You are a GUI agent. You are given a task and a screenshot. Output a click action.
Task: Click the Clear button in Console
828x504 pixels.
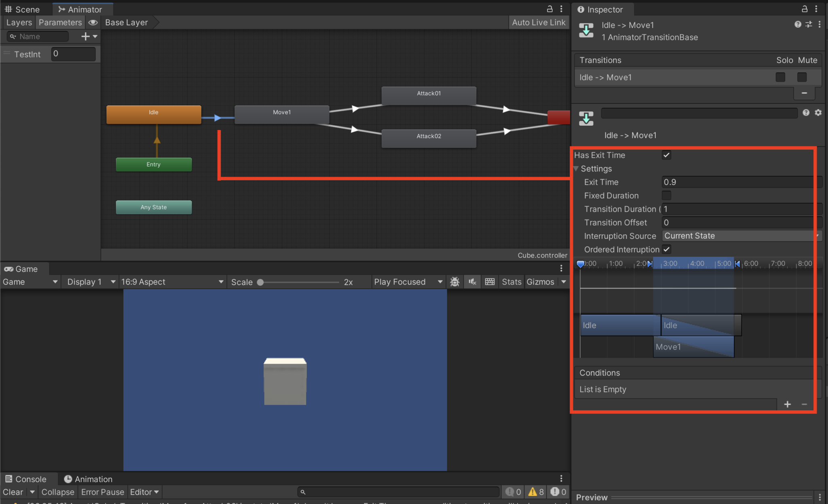13,492
